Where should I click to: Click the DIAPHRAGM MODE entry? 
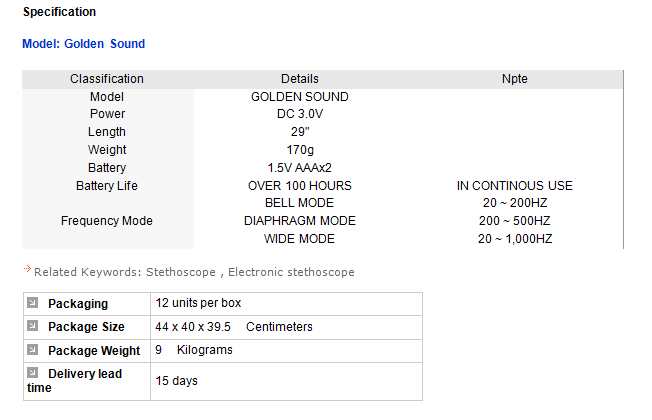coord(299,221)
